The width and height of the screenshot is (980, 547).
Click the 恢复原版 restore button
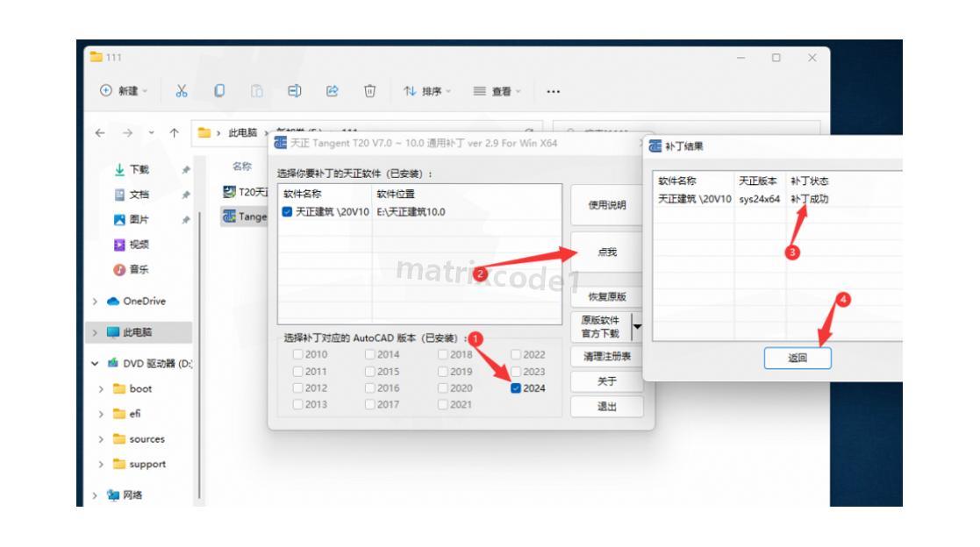pos(607,296)
